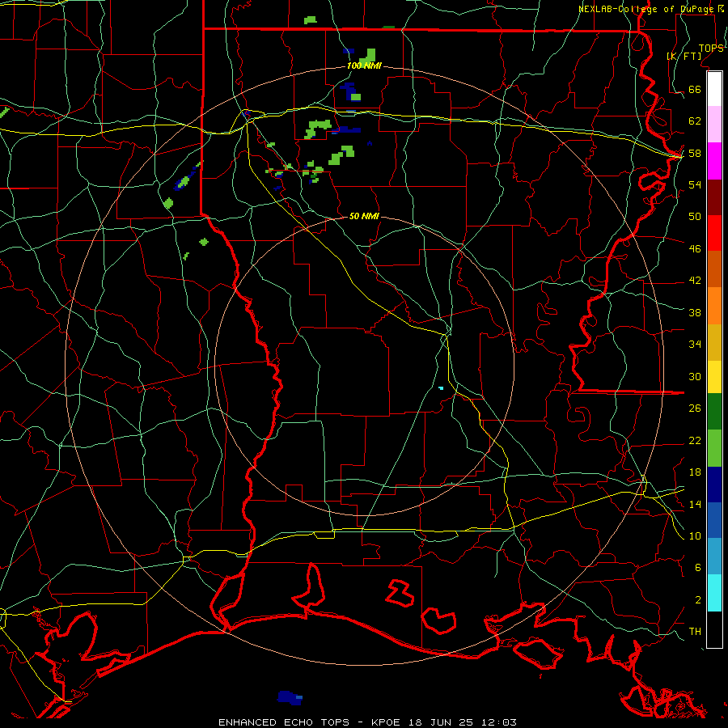Click the "34" scale value
Image resolution: width=728 pixels, height=728 pixels.
[695, 345]
